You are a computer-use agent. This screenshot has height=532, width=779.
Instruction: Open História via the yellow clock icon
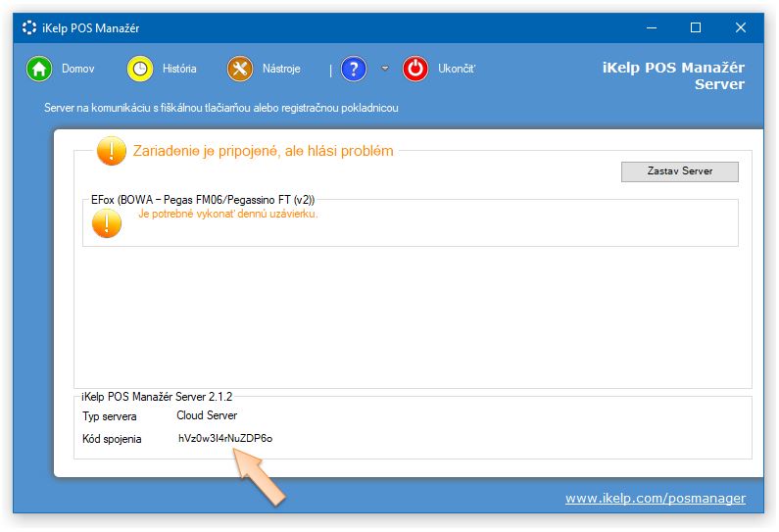click(141, 70)
